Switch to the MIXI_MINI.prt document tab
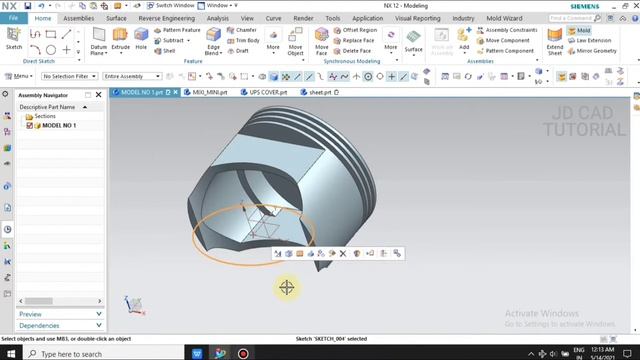 tap(206, 92)
